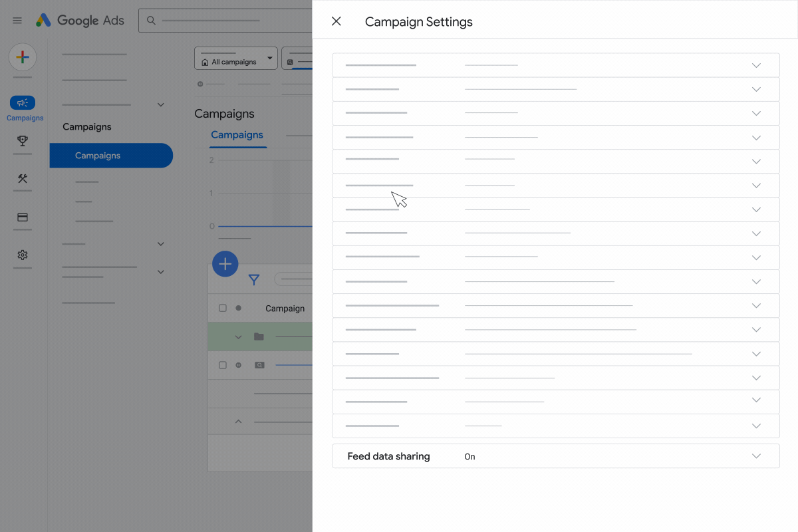Open filters with the funnel icon
The image size is (798, 532).
pyautogui.click(x=254, y=280)
